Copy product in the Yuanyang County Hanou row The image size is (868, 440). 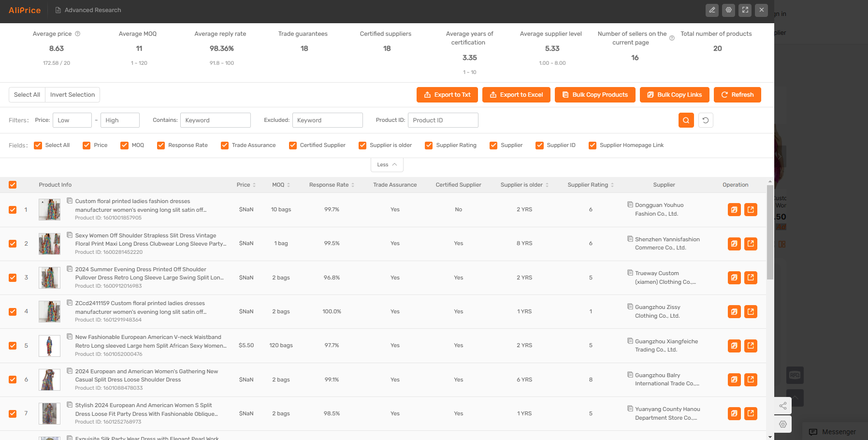(x=734, y=413)
